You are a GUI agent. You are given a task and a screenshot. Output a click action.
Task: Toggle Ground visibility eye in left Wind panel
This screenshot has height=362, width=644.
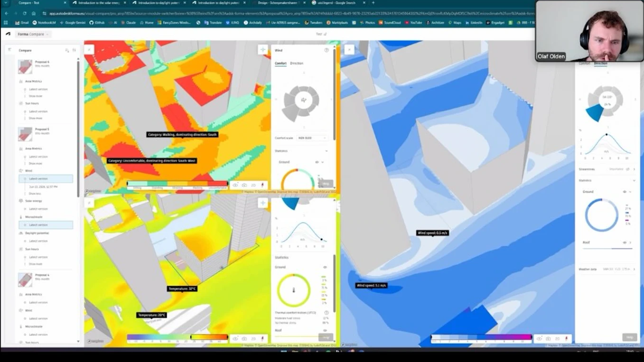click(x=317, y=162)
